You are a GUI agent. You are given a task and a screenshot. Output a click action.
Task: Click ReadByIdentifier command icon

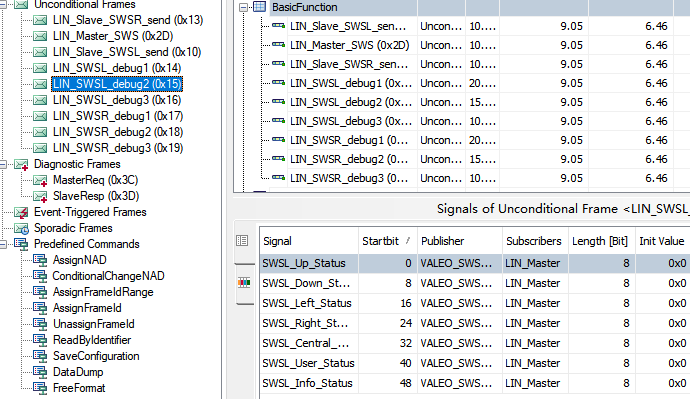40,340
